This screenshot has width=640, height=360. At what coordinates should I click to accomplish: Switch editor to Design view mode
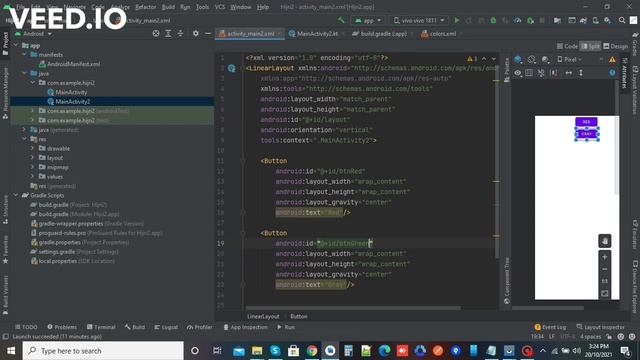tap(615, 46)
